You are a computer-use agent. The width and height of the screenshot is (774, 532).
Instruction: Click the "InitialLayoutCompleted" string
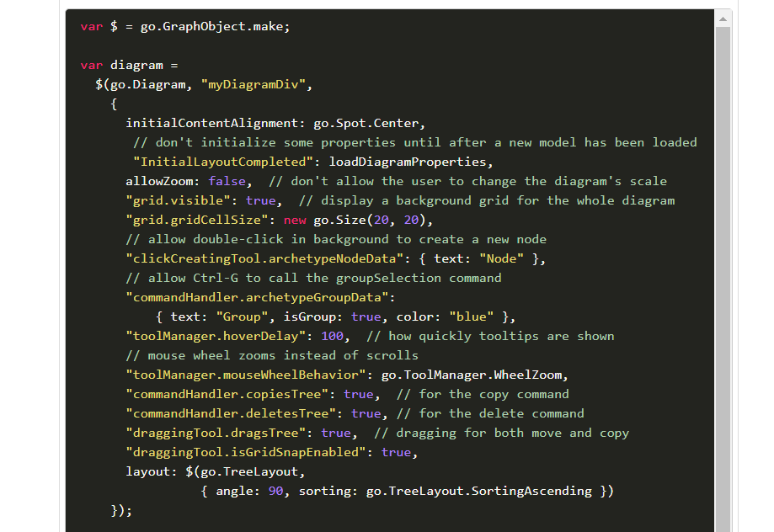point(223,162)
